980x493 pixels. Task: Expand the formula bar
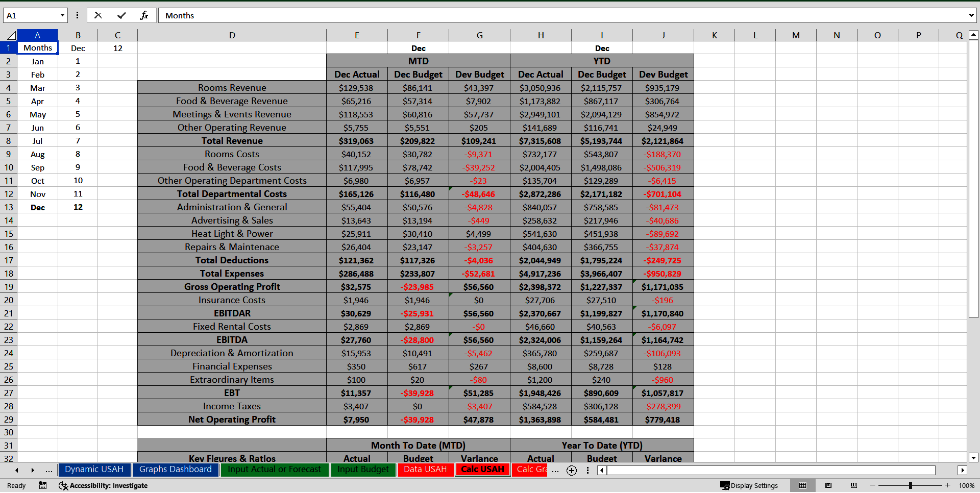point(971,15)
